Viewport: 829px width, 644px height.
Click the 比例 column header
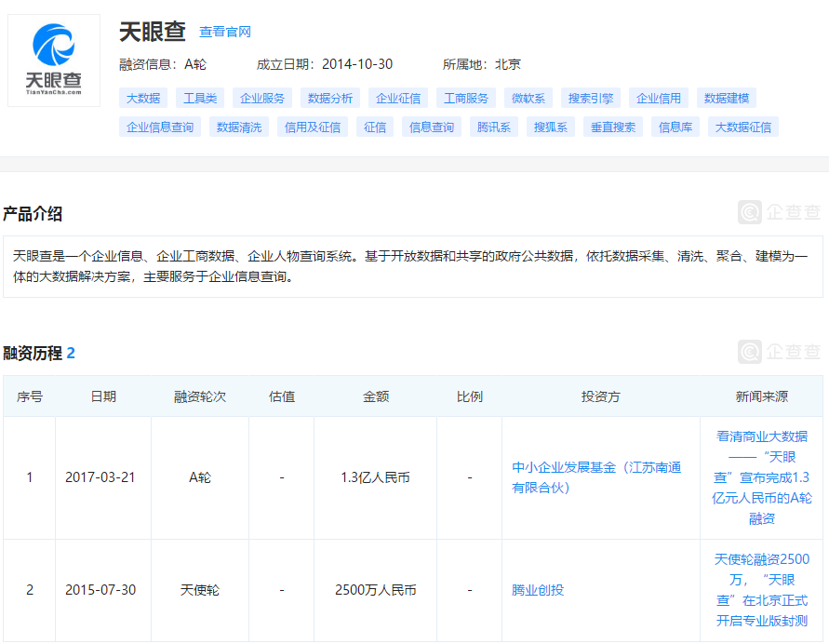coord(470,396)
